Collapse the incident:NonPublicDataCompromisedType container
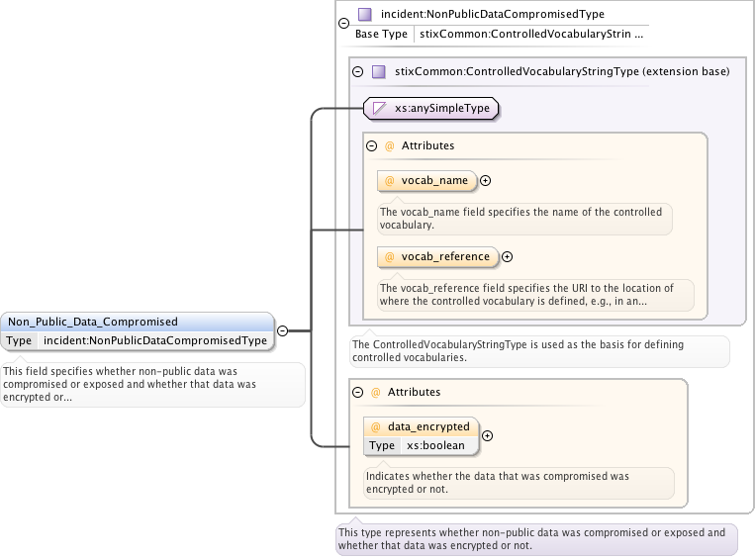Image resolution: width=756 pixels, height=559 pixels. (343, 23)
